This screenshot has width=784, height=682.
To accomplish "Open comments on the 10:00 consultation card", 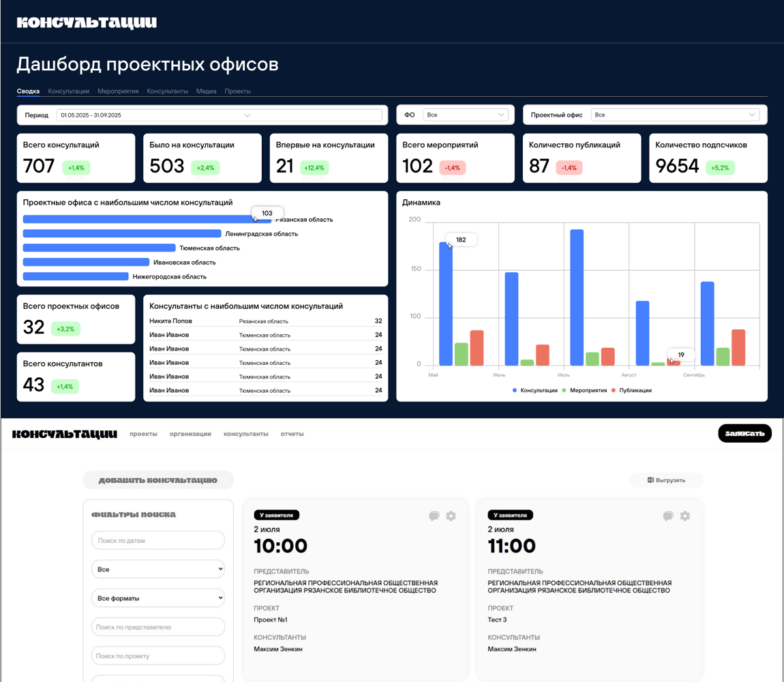I will [x=434, y=516].
